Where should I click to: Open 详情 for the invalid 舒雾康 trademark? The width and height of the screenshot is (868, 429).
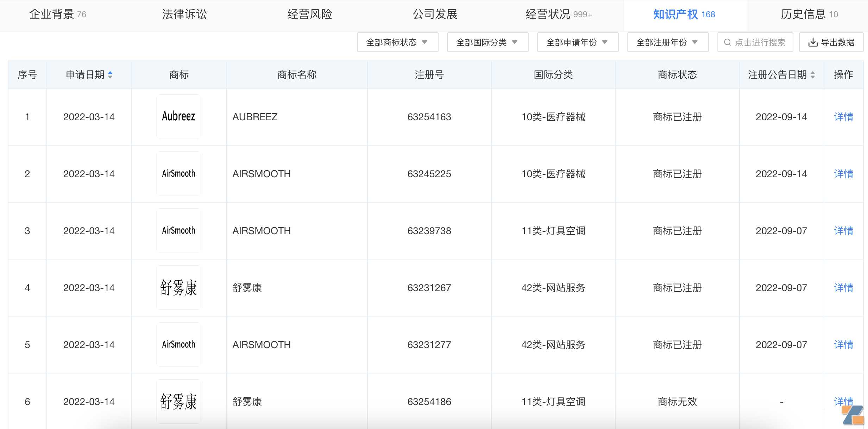[x=844, y=401]
